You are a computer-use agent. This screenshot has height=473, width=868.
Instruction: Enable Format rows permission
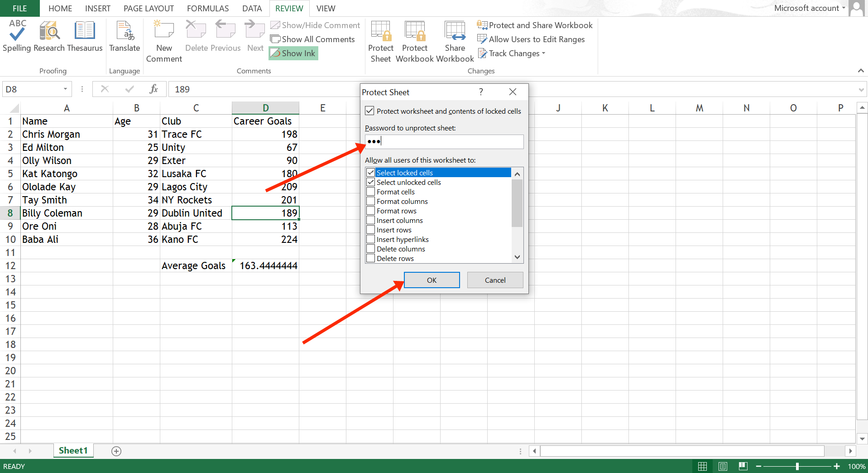(x=370, y=211)
